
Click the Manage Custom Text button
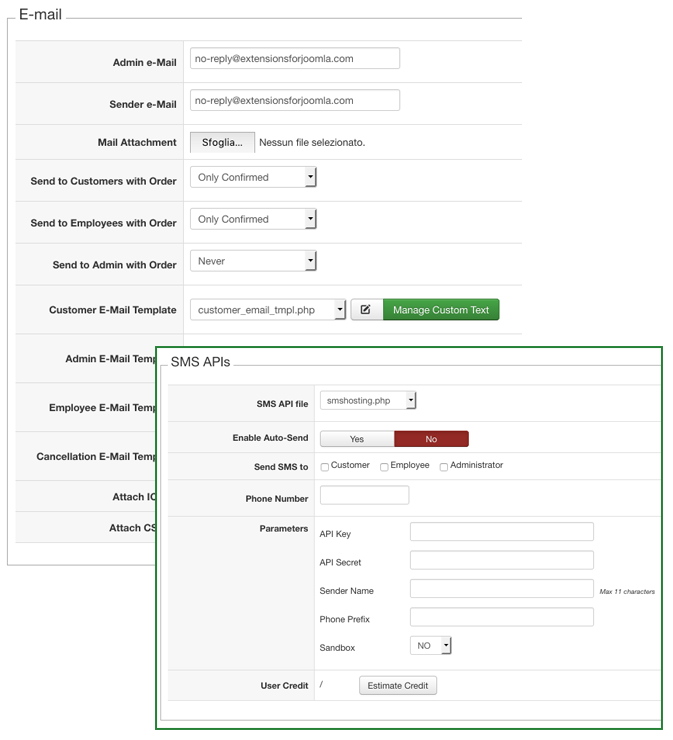(441, 310)
